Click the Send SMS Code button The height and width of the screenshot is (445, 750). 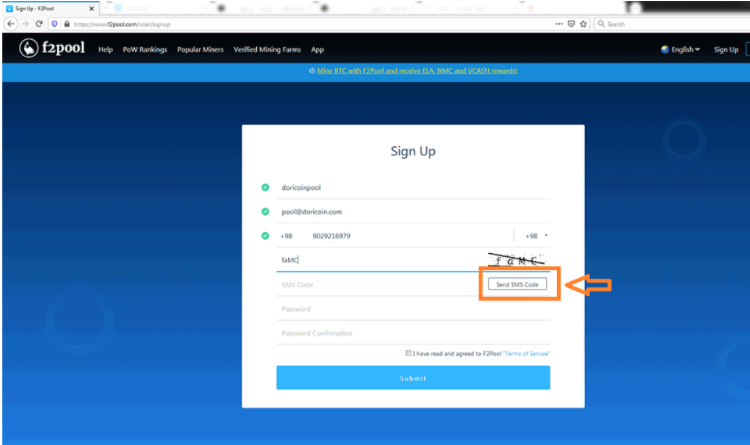517,284
